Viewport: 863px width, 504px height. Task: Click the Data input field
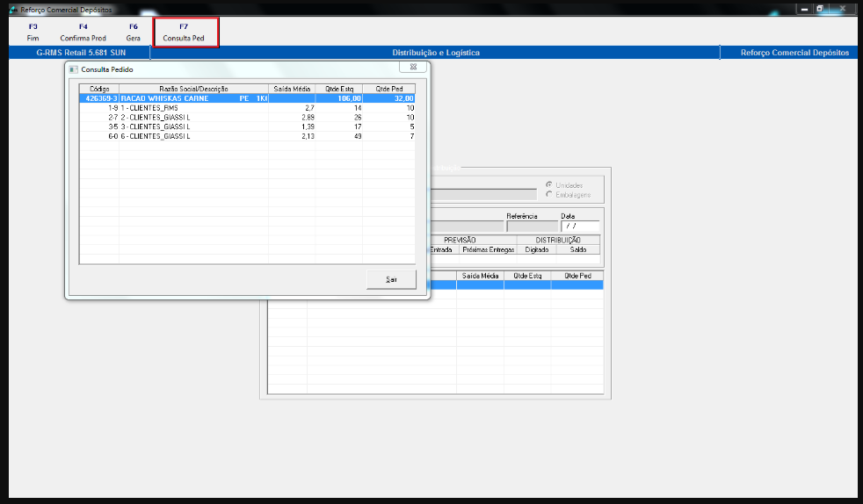tap(580, 226)
